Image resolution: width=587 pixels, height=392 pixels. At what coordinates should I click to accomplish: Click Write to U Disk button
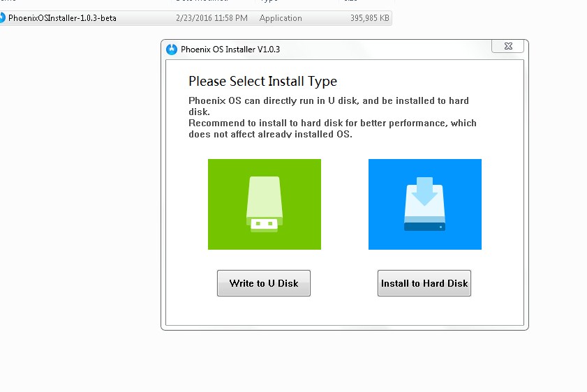point(264,283)
